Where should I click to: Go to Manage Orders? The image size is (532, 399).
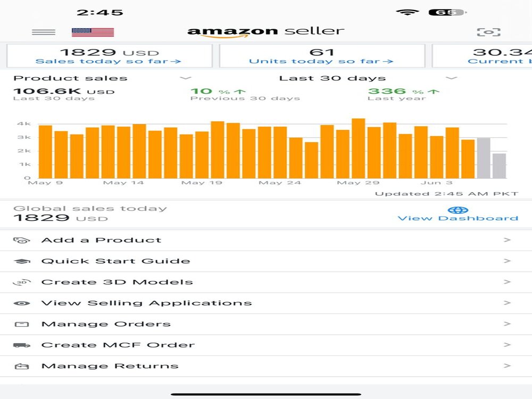point(266,325)
